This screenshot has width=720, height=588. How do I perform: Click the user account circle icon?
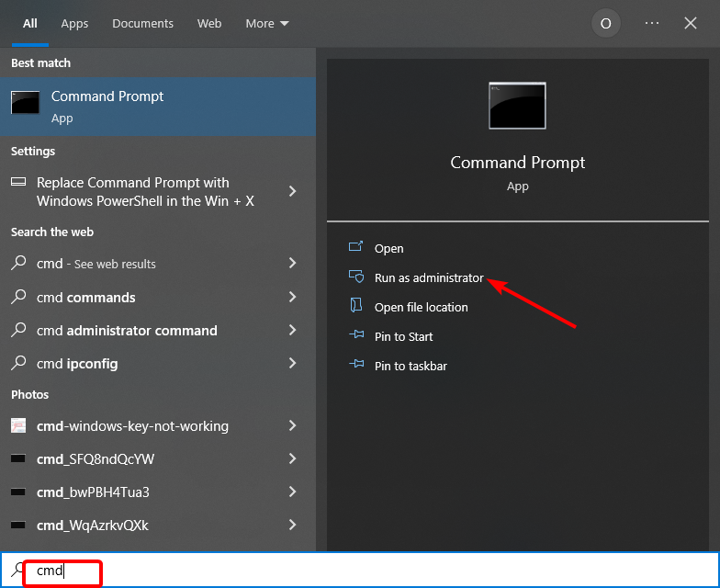pos(606,24)
